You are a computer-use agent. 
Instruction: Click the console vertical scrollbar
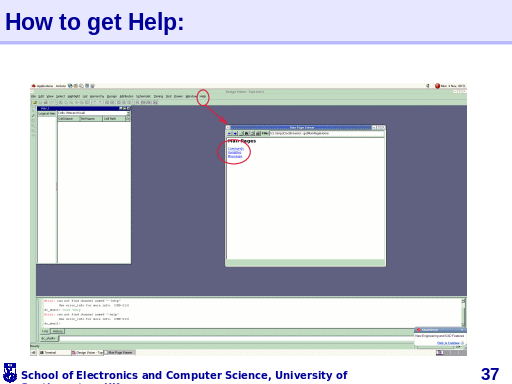(463, 313)
